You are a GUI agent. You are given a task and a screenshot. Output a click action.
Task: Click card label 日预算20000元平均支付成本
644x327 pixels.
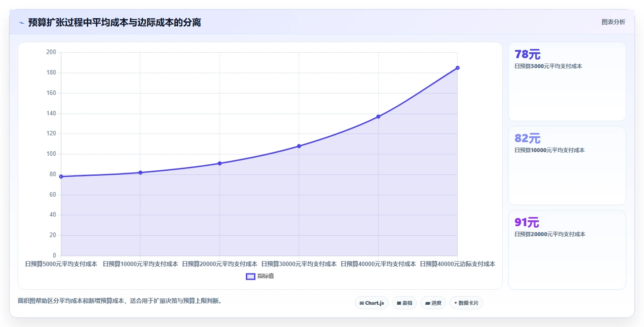550,234
